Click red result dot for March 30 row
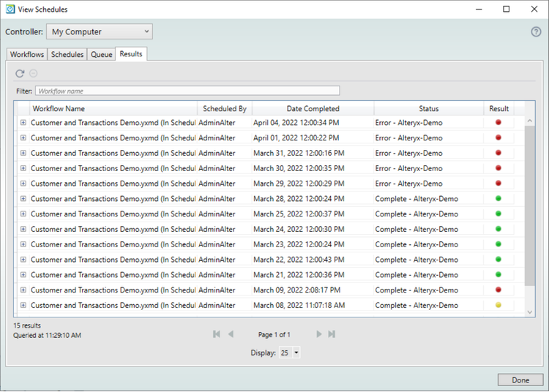 [498, 168]
